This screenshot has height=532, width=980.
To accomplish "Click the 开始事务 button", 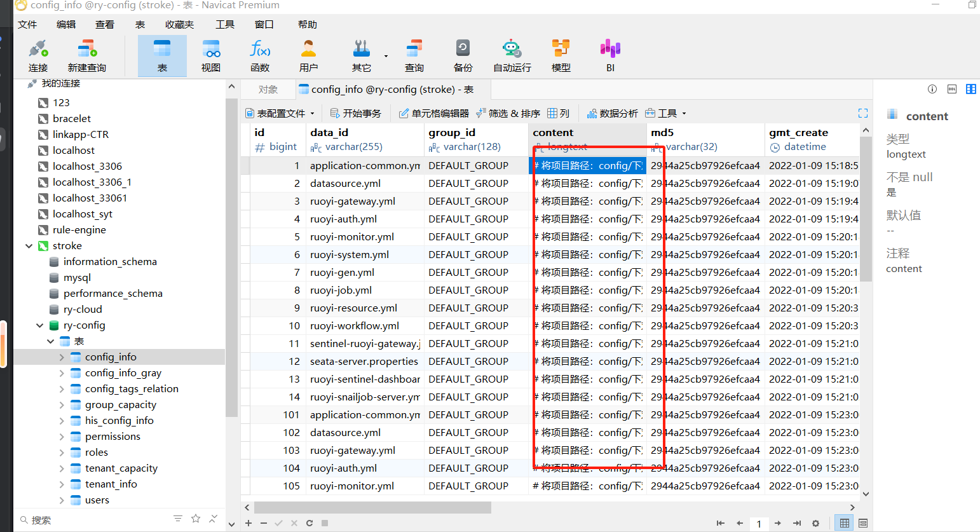I will tap(356, 113).
